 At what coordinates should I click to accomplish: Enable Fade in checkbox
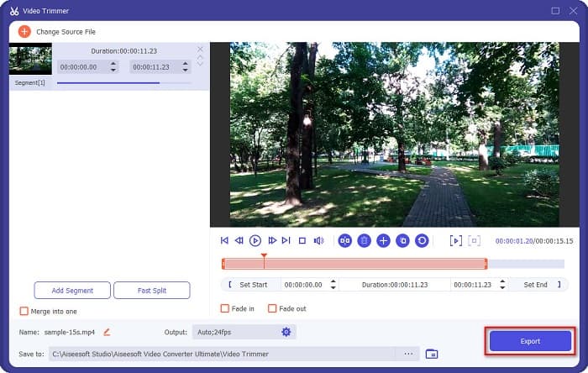click(x=225, y=308)
